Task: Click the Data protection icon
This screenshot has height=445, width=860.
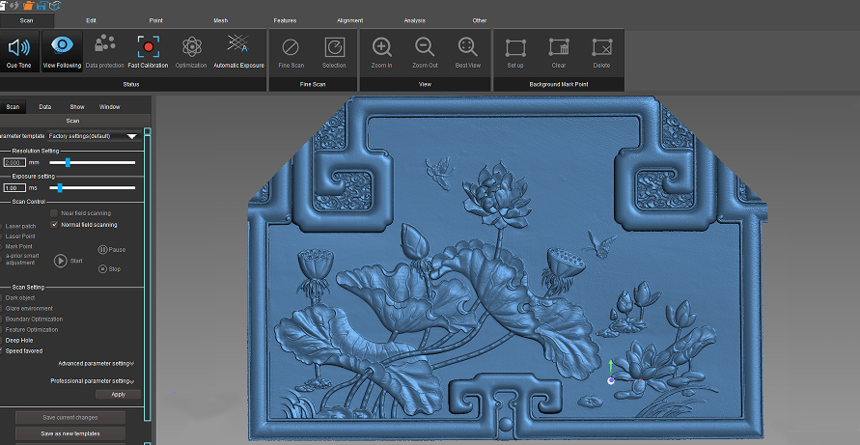Action: pyautogui.click(x=105, y=44)
